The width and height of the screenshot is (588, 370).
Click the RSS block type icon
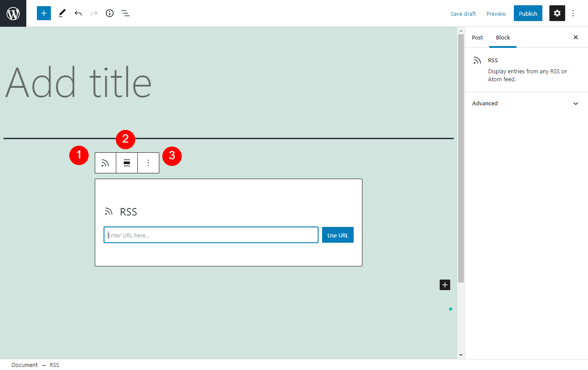pos(105,163)
